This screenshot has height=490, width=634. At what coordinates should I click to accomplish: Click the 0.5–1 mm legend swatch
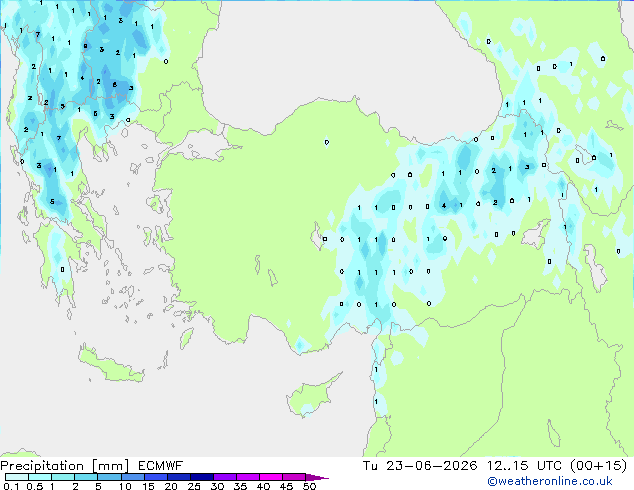point(40,477)
